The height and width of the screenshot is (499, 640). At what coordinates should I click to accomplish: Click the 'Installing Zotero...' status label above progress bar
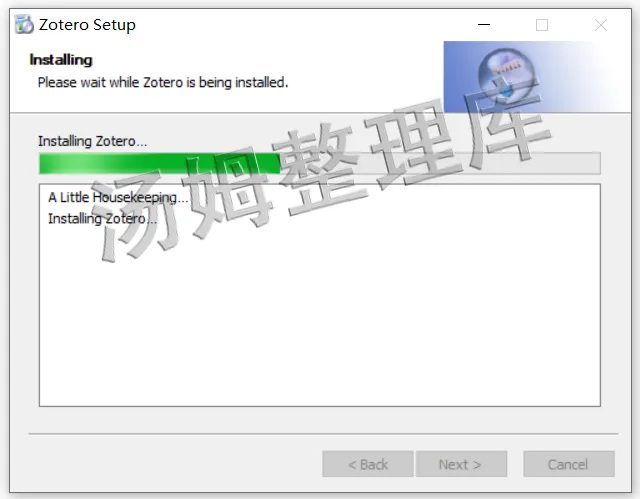coord(93,141)
